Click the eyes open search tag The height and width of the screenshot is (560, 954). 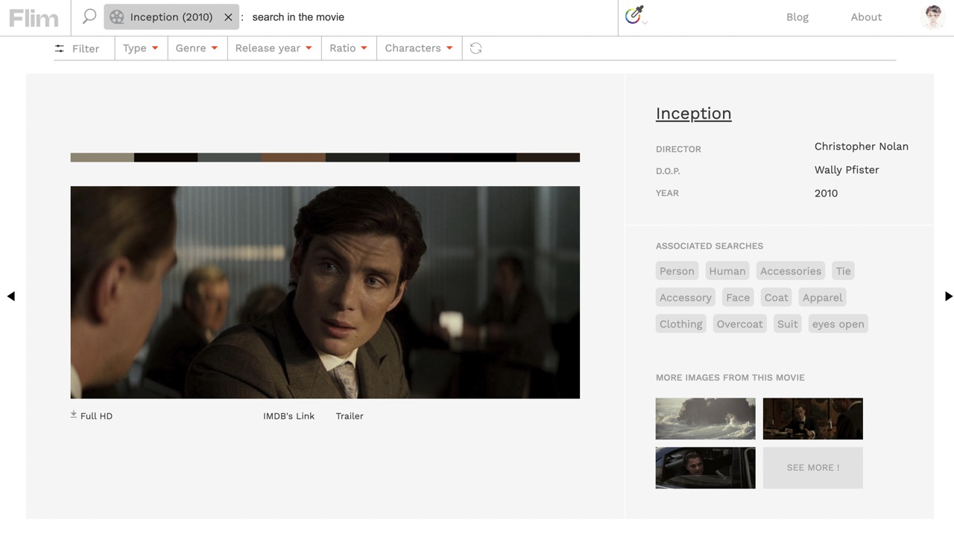pos(838,324)
